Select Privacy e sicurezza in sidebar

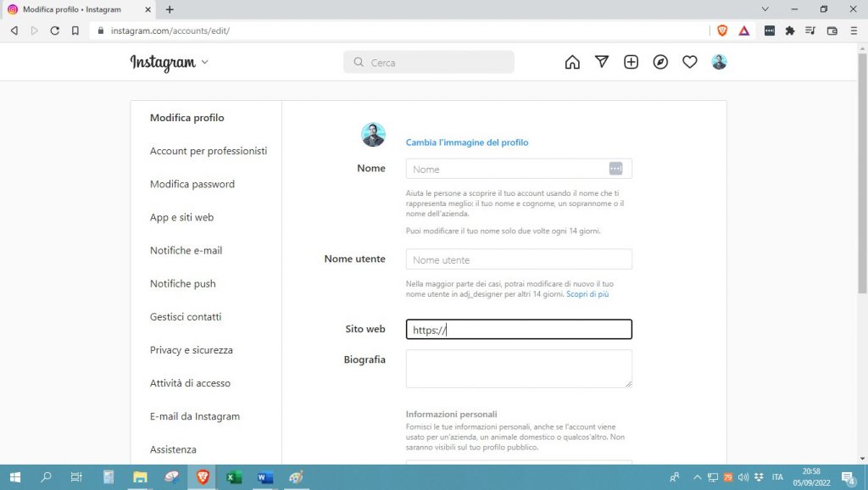pos(192,350)
